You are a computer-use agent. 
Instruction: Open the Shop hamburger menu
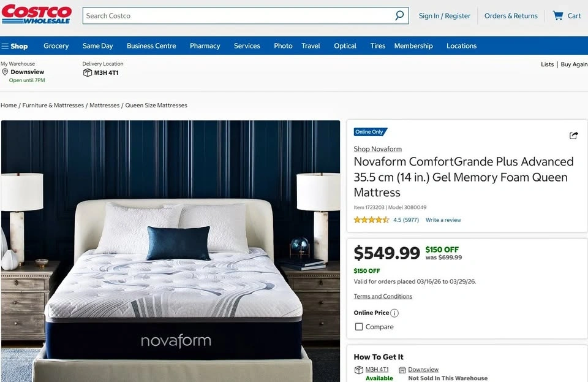(15, 46)
